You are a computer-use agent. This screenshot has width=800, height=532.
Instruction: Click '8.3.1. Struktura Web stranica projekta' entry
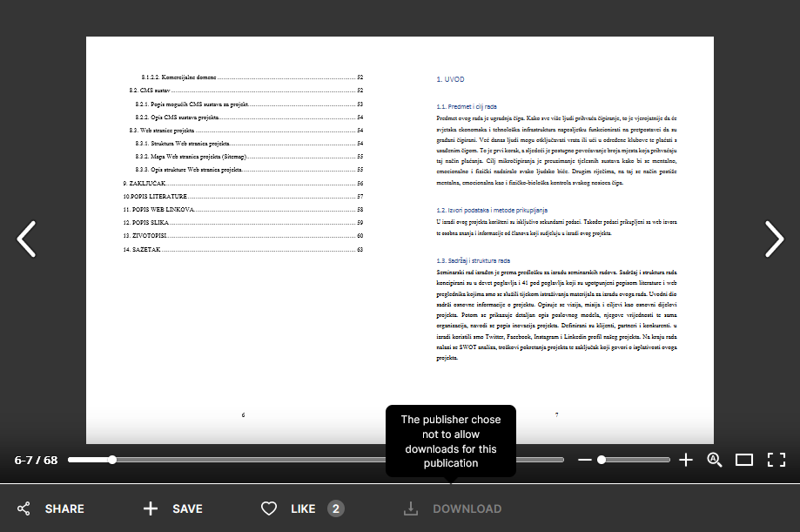pos(249,144)
